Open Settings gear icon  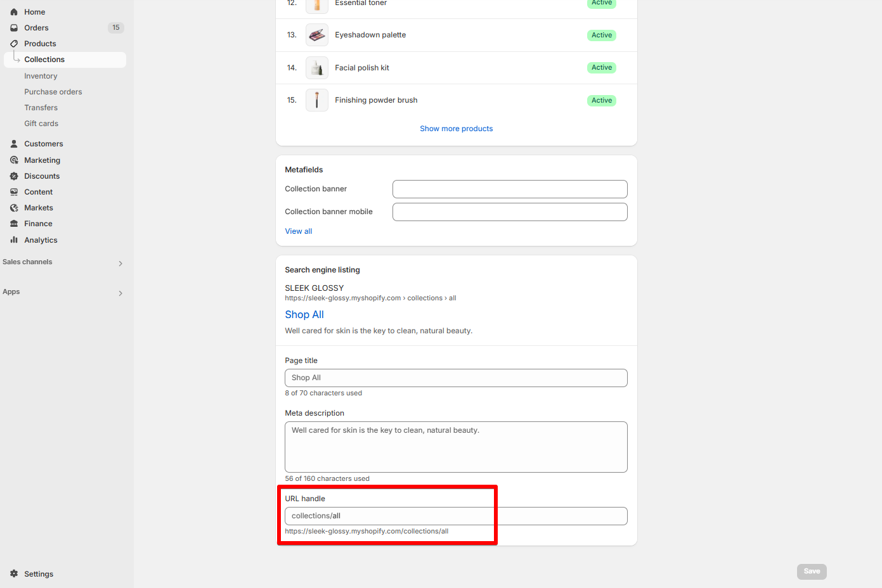[14, 574]
